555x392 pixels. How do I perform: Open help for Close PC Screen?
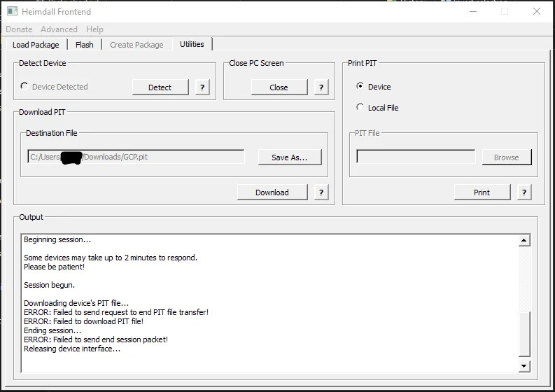point(321,87)
